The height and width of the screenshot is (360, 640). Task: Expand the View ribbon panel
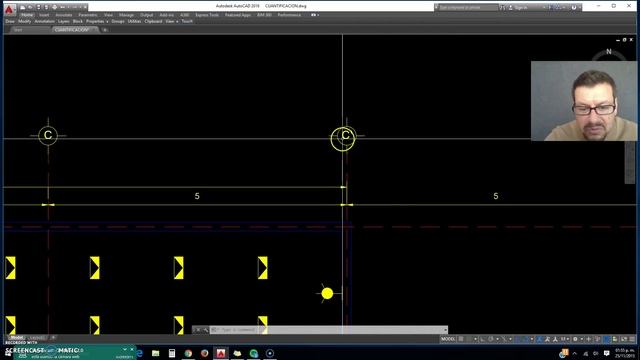click(x=171, y=21)
